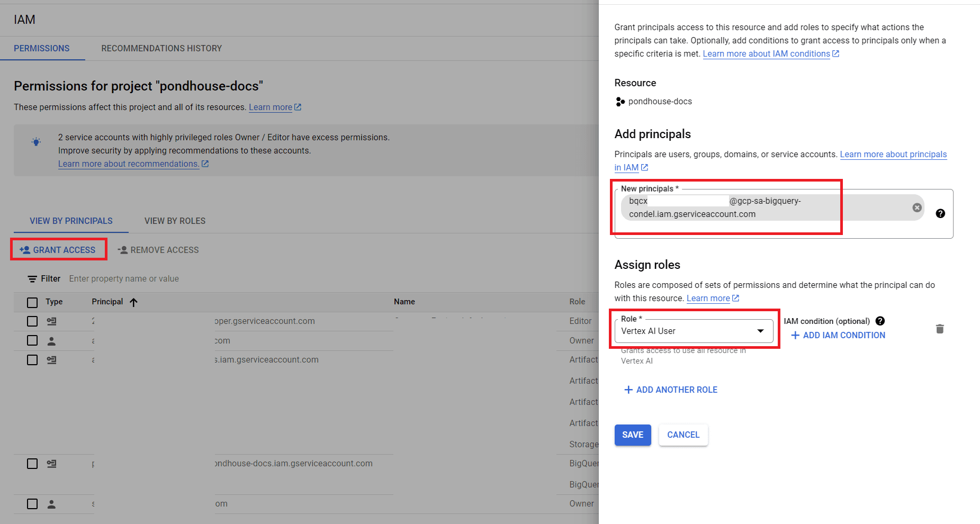Open external link icon after Learn more about IAM conditions
This screenshot has height=524, width=980.
835,53
